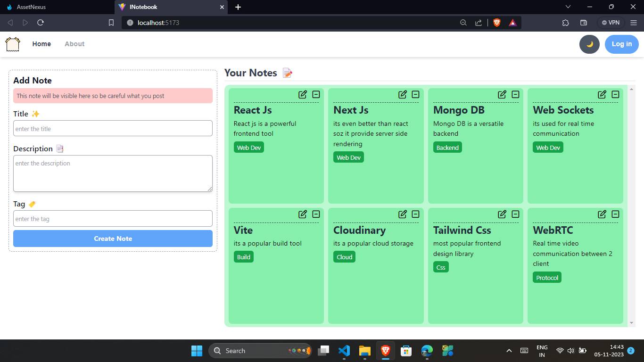The width and height of the screenshot is (644, 362).
Task: Click the INotebook logo icon
Action: click(x=13, y=44)
